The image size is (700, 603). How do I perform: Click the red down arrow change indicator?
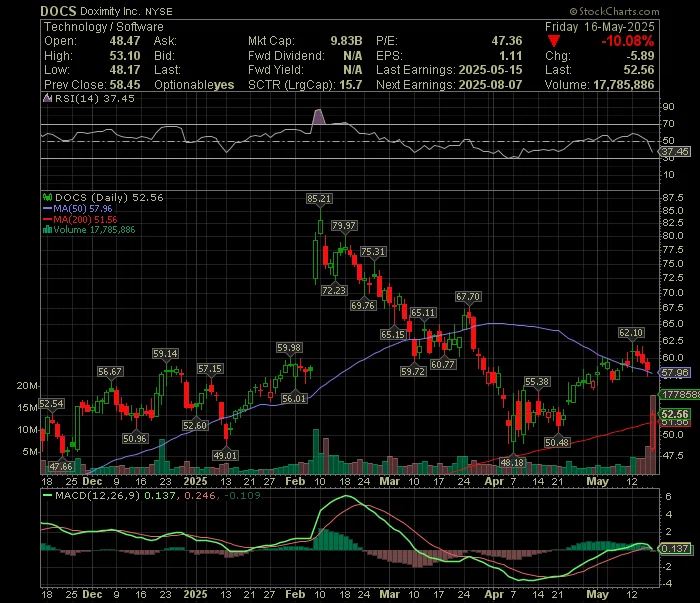point(554,42)
